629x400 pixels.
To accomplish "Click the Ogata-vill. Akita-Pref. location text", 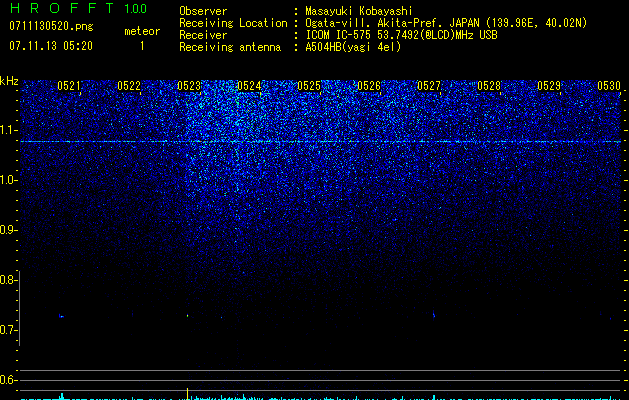I will tap(375, 23).
